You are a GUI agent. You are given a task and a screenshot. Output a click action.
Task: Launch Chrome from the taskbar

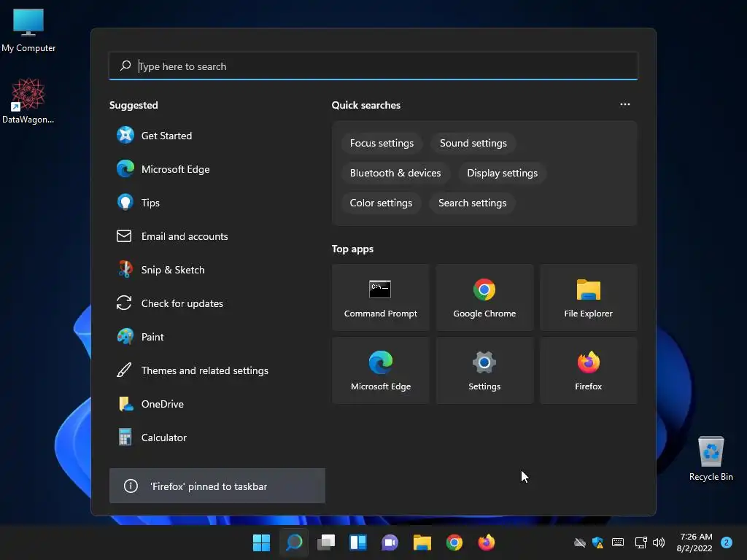[x=454, y=542]
